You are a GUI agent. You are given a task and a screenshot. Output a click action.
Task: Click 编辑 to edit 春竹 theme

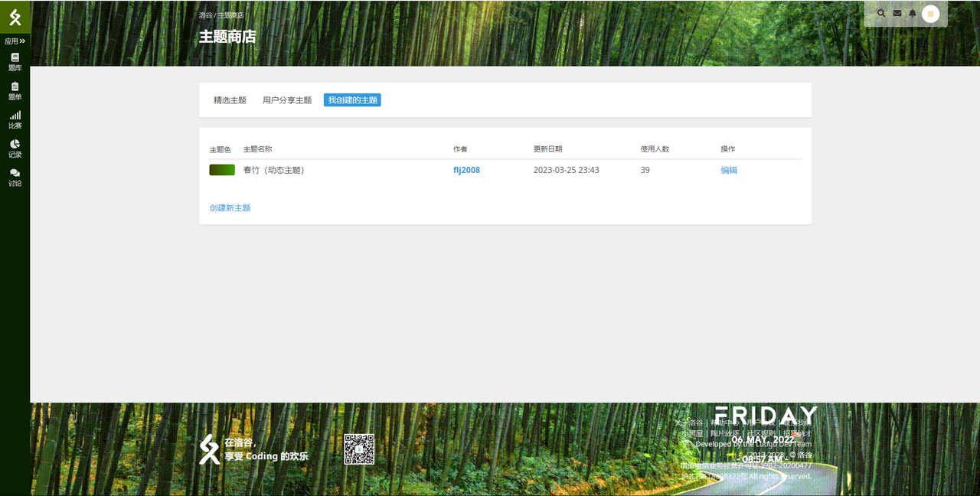click(x=729, y=170)
